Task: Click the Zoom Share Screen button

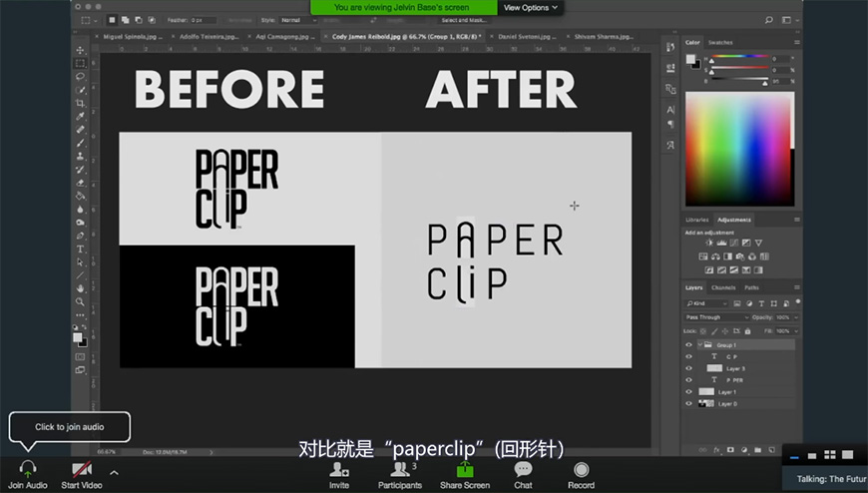Action: 465,475
